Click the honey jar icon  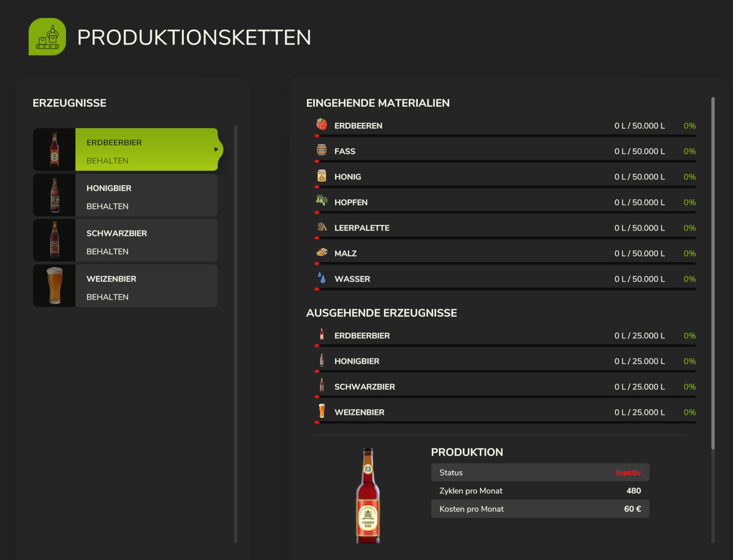[321, 175]
